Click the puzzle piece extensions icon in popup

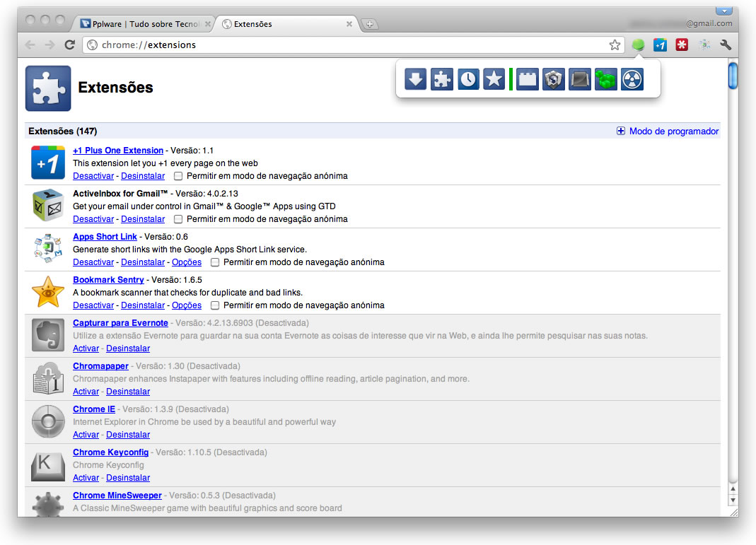441,79
